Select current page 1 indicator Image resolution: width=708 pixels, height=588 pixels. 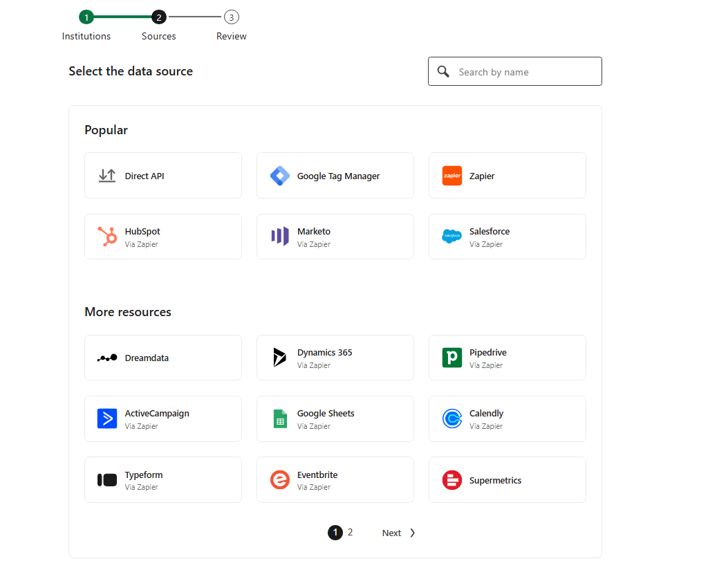pyautogui.click(x=335, y=533)
